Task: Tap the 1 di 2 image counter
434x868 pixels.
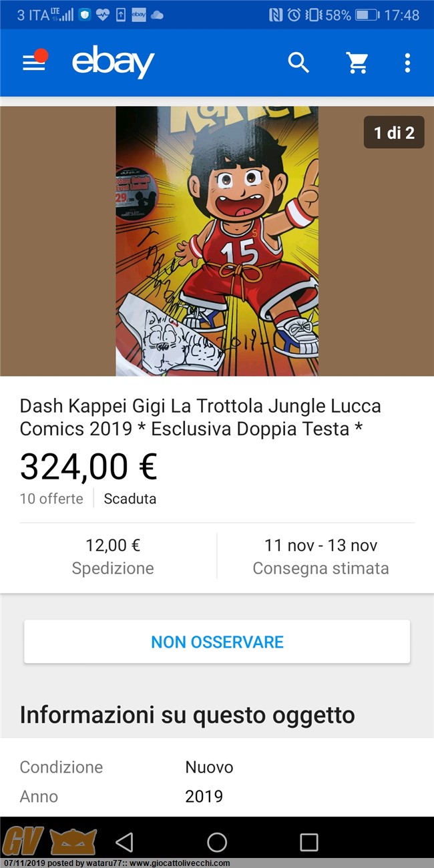Action: click(394, 132)
